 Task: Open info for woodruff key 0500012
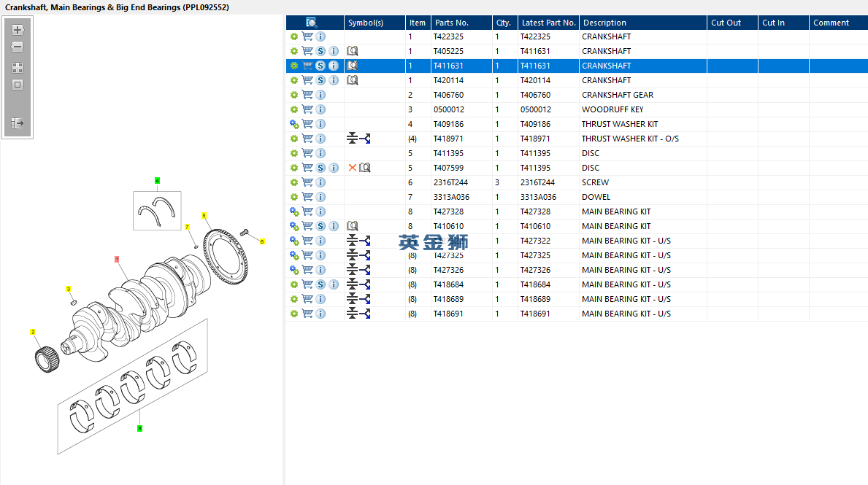(x=320, y=109)
